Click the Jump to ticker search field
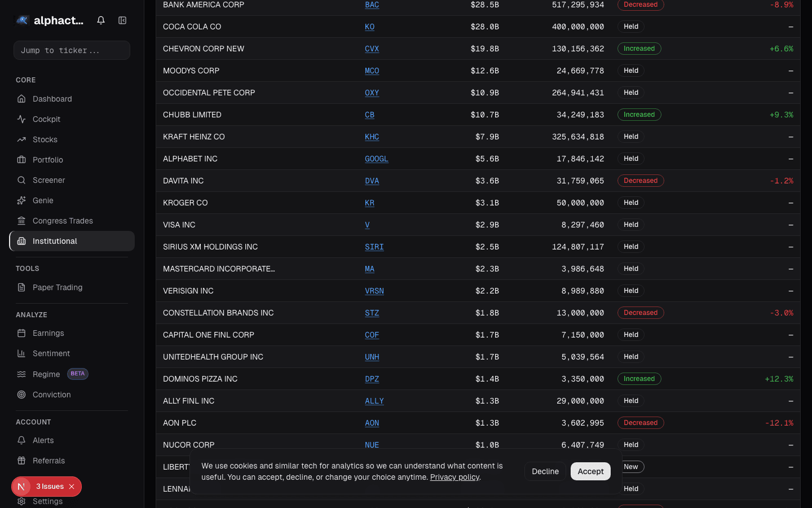 tap(72, 50)
